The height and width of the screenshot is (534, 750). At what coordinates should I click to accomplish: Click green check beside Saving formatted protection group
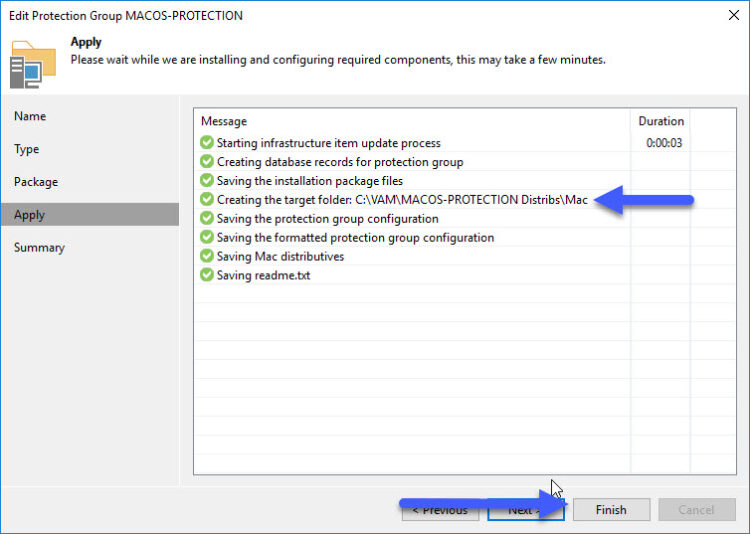point(207,237)
